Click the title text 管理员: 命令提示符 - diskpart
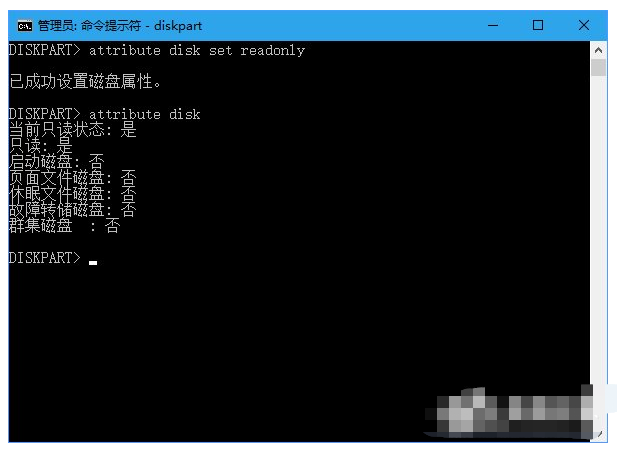Image resolution: width=620 pixels, height=453 pixels. [120, 26]
